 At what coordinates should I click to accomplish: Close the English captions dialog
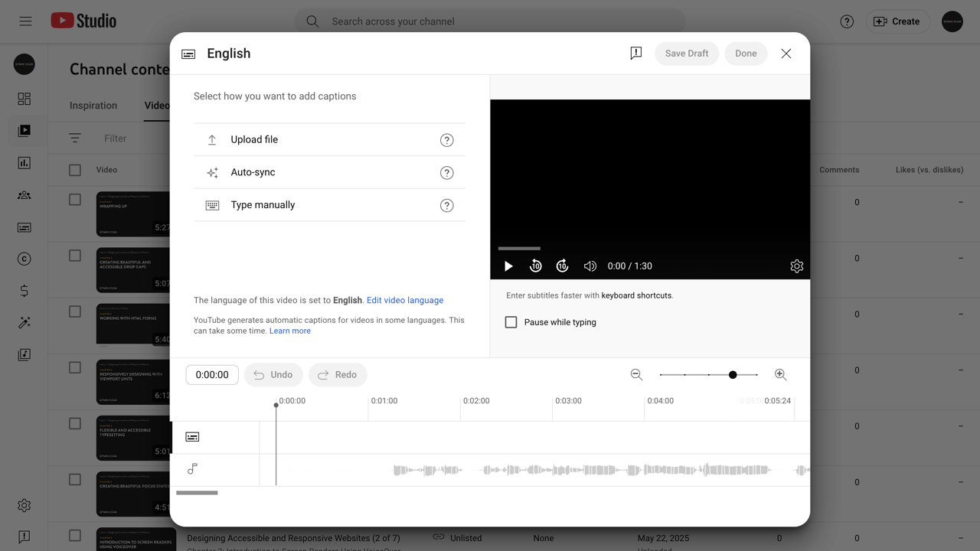(x=786, y=54)
